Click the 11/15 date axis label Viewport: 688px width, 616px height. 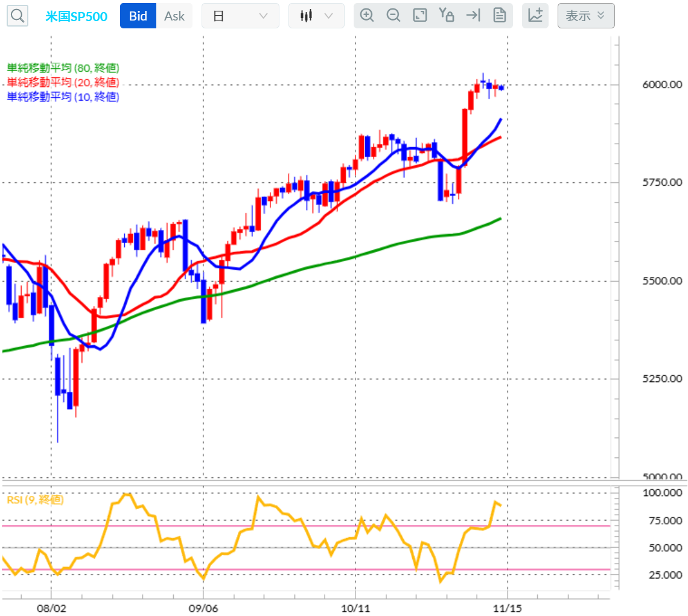pos(508,609)
